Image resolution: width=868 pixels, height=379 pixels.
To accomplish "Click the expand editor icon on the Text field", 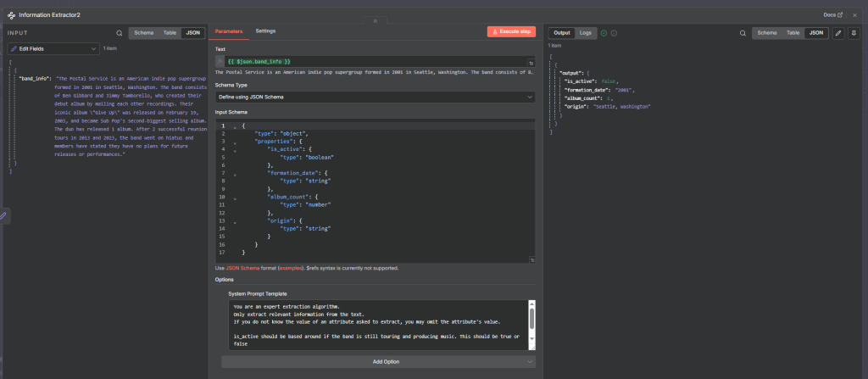I will tap(531, 63).
